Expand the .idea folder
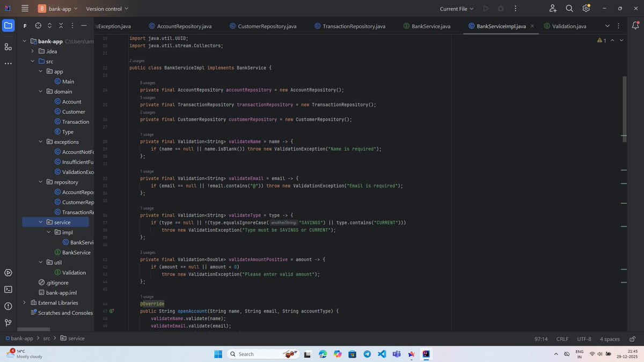The width and height of the screenshot is (644, 362). (x=33, y=51)
